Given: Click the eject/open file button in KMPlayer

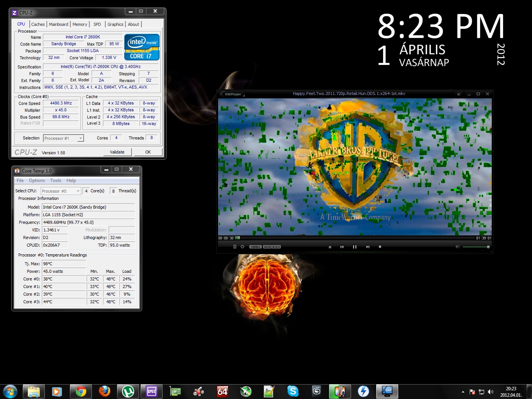Looking at the screenshot, I should point(330,247).
